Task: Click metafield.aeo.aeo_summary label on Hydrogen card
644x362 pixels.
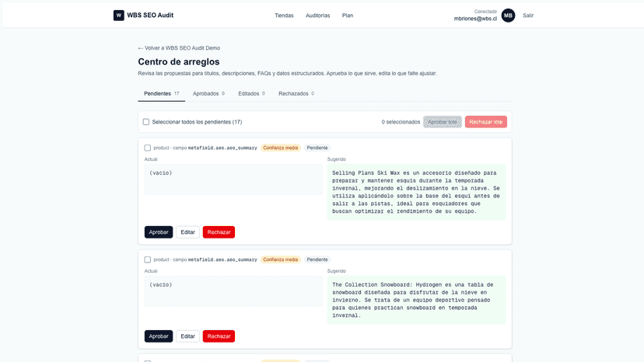Action: [222, 259]
